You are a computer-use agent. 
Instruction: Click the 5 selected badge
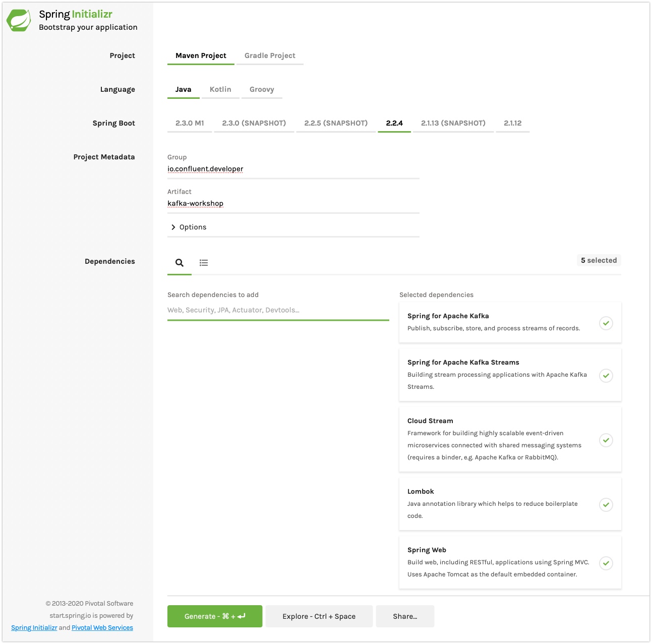point(599,260)
